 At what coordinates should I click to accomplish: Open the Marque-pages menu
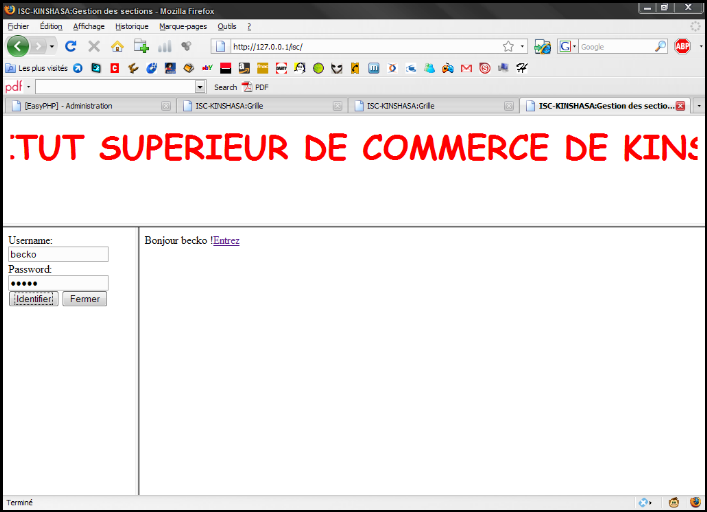[x=183, y=26]
